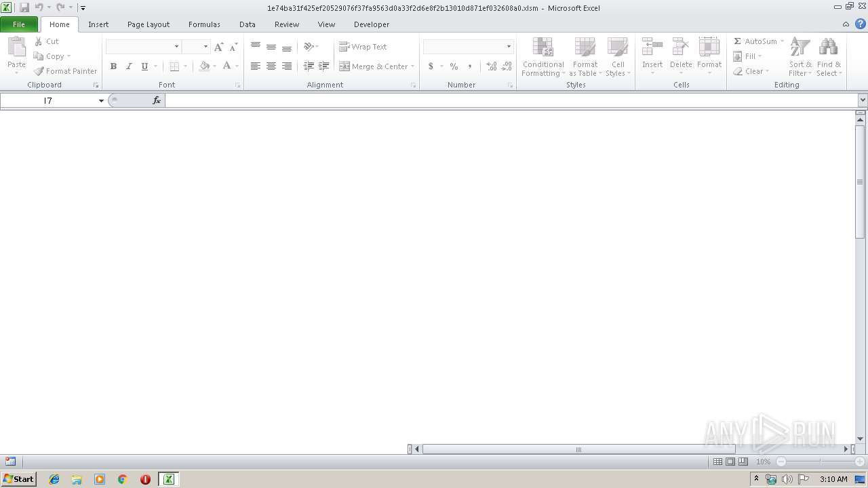The image size is (868, 488).
Task: Toggle Top Align
Action: click(256, 47)
